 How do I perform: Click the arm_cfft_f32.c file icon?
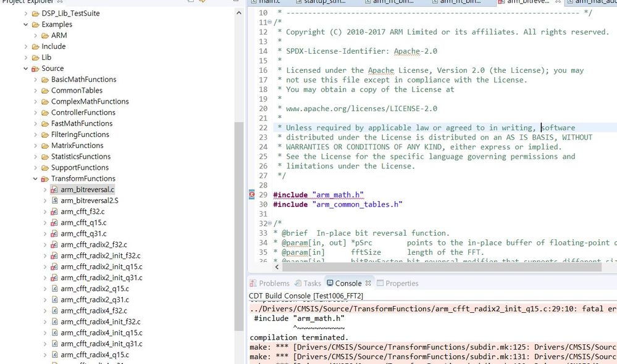[x=54, y=212]
